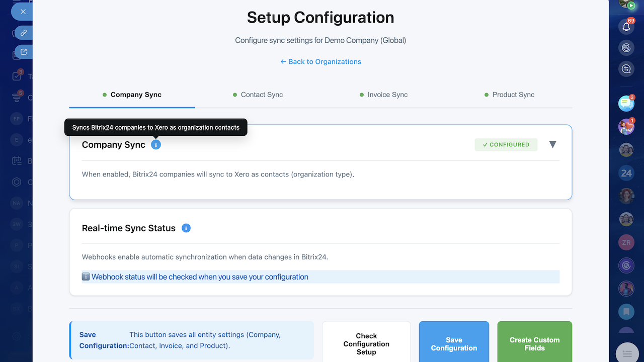Click Check Configuration Setup button

pos(366,344)
